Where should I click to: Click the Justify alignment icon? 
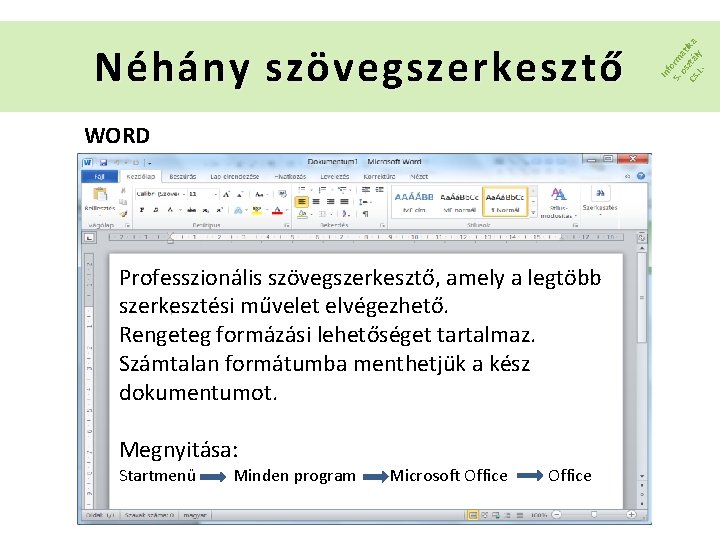click(344, 202)
